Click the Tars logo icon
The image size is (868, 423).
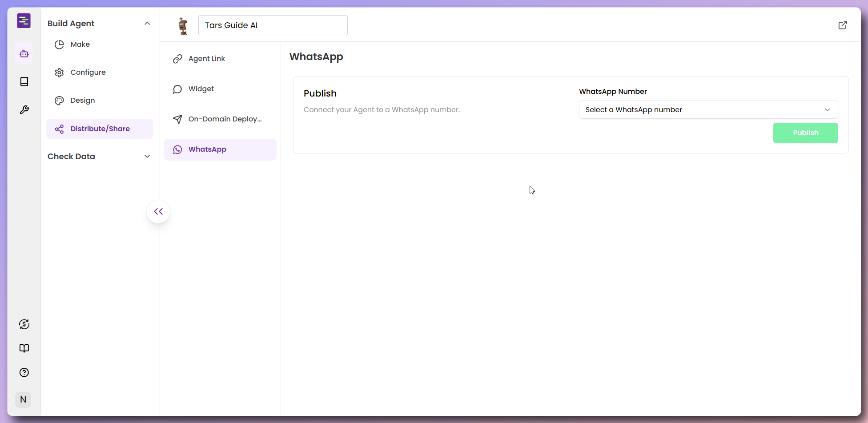click(24, 21)
